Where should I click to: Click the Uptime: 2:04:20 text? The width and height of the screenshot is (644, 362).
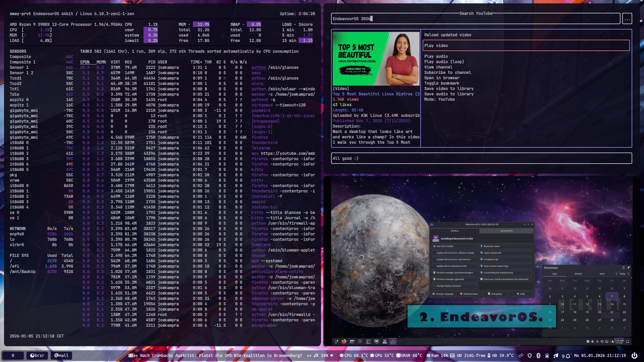pos(297,14)
